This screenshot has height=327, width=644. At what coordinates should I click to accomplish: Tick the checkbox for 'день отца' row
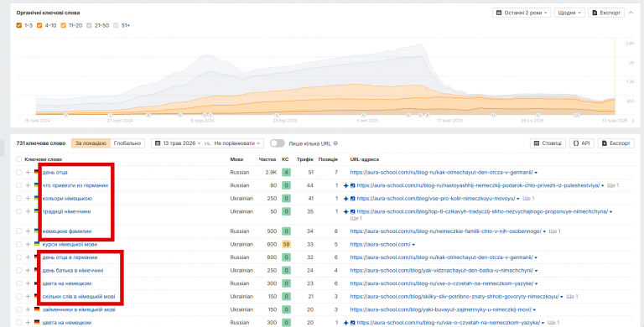pyautogui.click(x=19, y=173)
